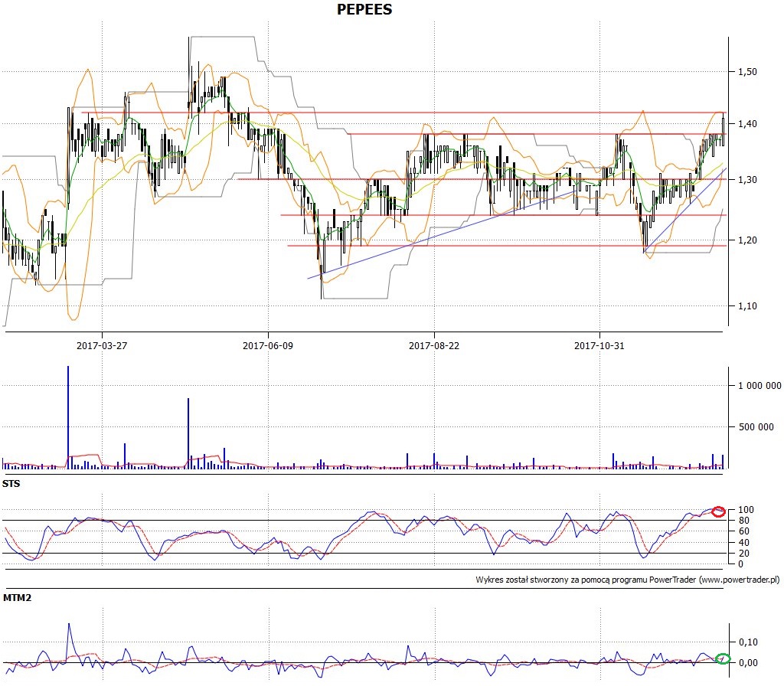Click the STS indicator panel label
This screenshot has height=686, width=784.
11,484
